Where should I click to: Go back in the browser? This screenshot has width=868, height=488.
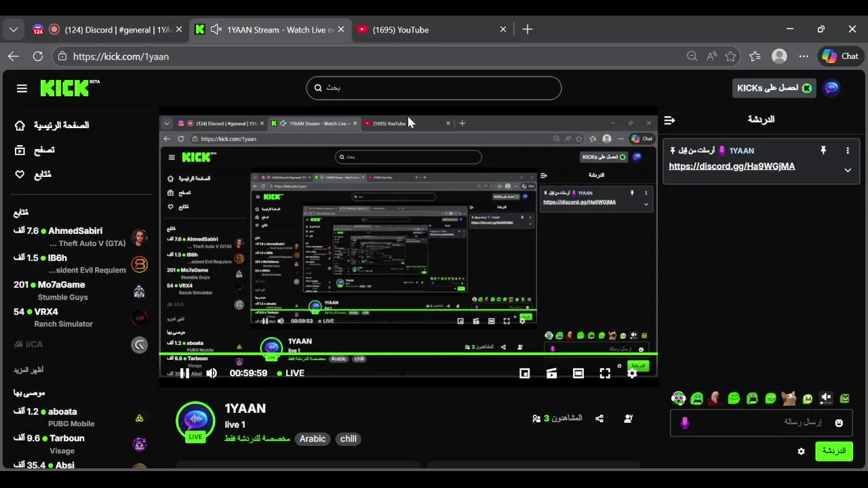point(14,56)
